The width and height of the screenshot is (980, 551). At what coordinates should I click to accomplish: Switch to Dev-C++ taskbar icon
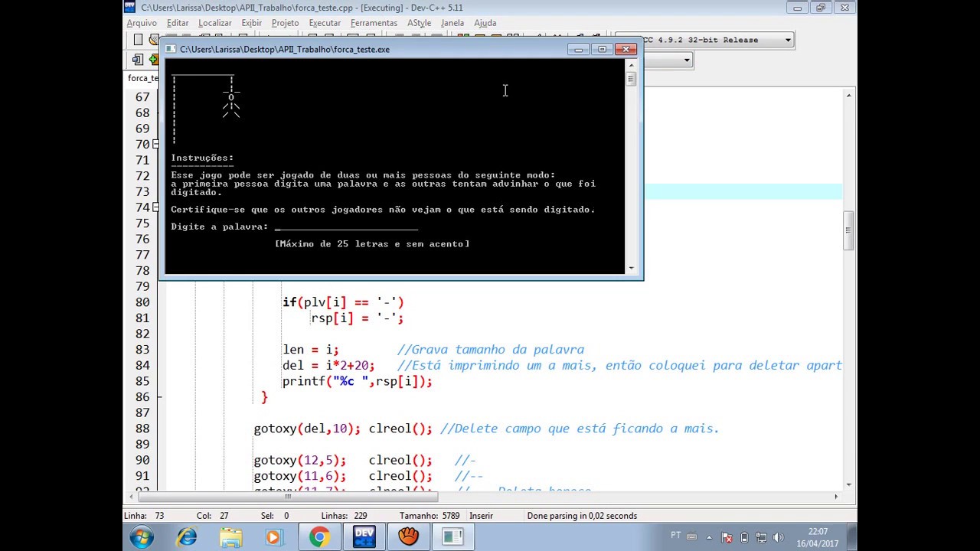(x=364, y=537)
